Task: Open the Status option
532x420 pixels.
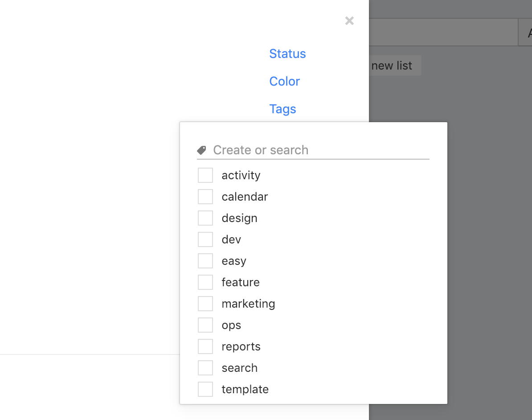Action: [287, 54]
